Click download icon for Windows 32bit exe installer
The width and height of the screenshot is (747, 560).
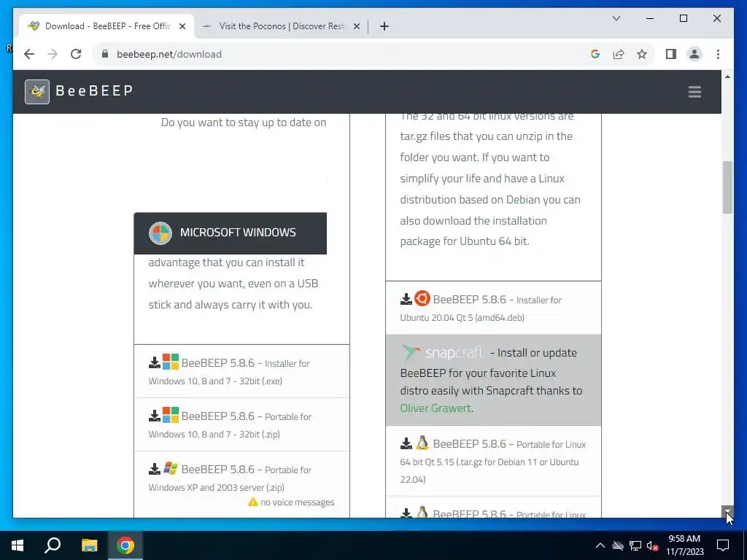click(155, 363)
